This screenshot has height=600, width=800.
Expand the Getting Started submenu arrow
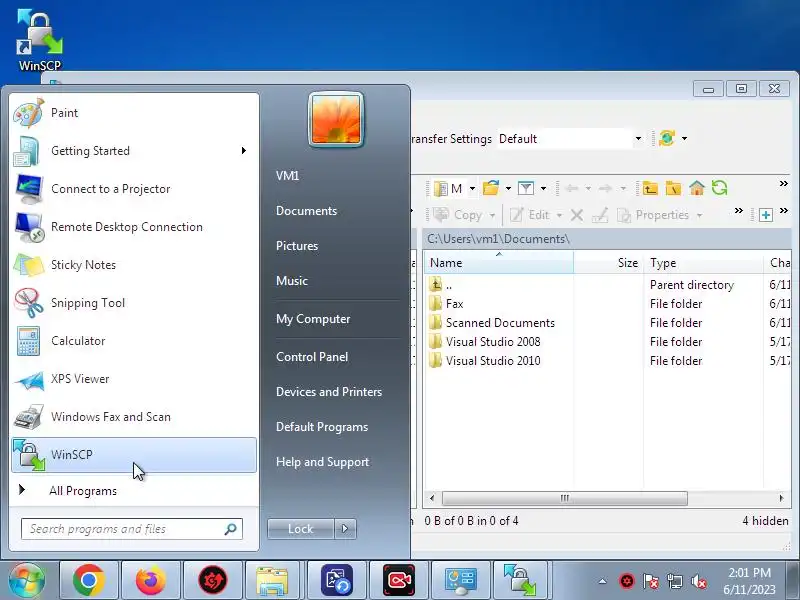[244, 151]
